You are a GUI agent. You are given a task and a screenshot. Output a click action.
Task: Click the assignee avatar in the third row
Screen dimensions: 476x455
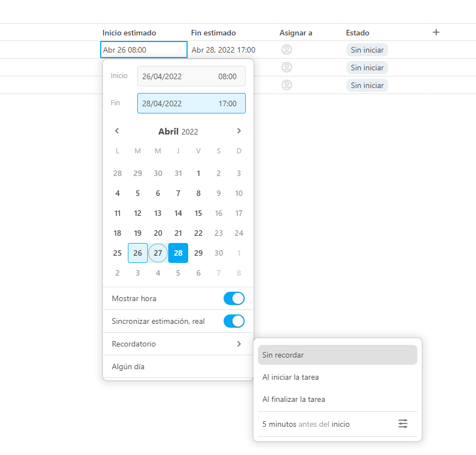point(287,85)
